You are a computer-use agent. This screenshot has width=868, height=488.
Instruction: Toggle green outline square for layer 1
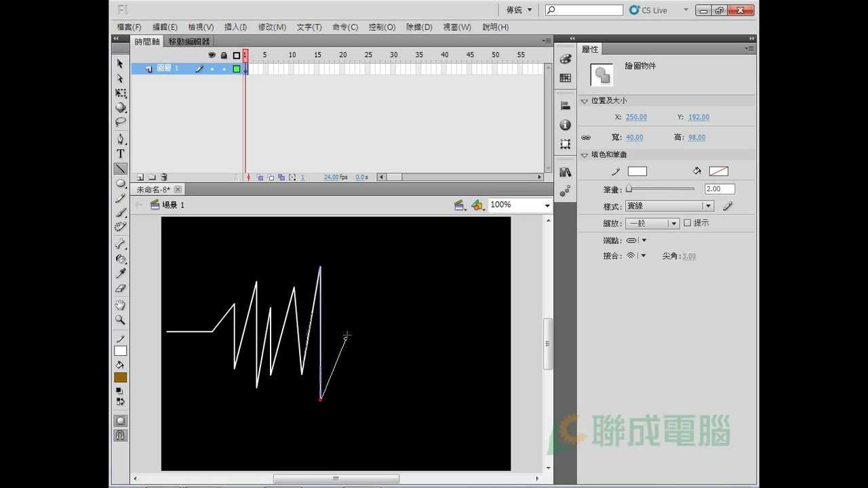click(x=236, y=68)
